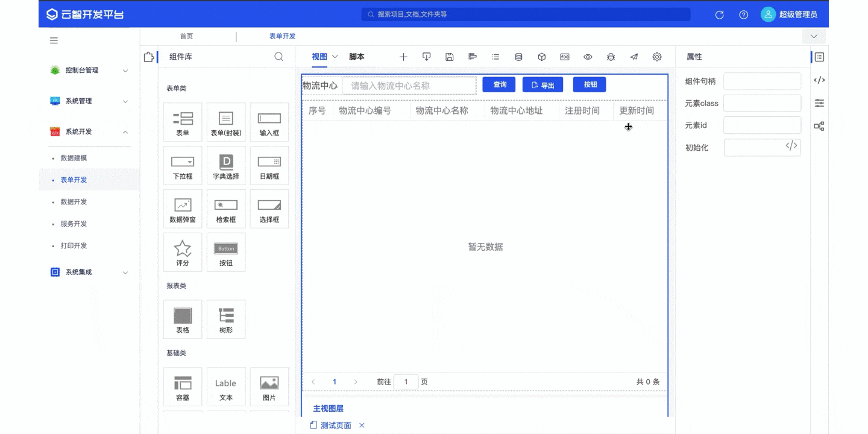Image resolution: width=868 pixels, height=434 pixels.
Task: Expand 系统集成 menu
Action: (x=89, y=272)
